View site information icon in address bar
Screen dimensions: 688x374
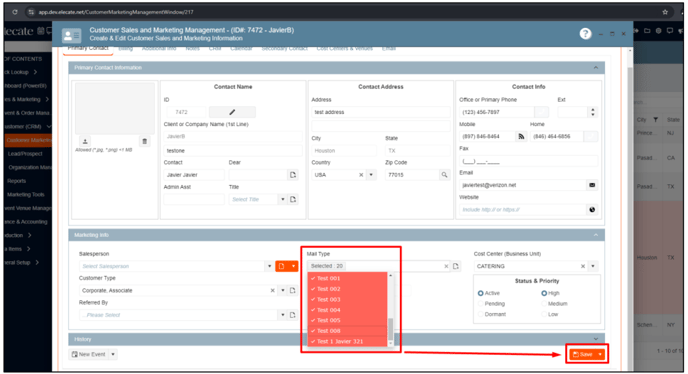coord(31,12)
